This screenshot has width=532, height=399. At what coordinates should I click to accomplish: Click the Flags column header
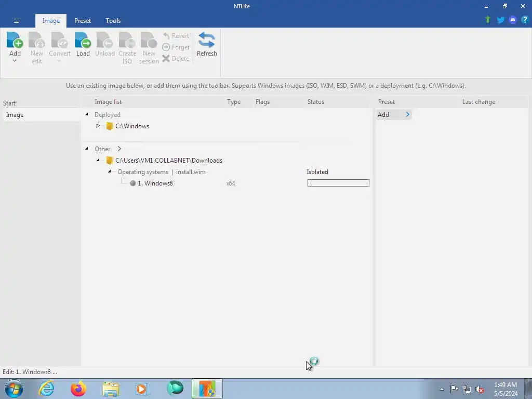click(x=262, y=102)
